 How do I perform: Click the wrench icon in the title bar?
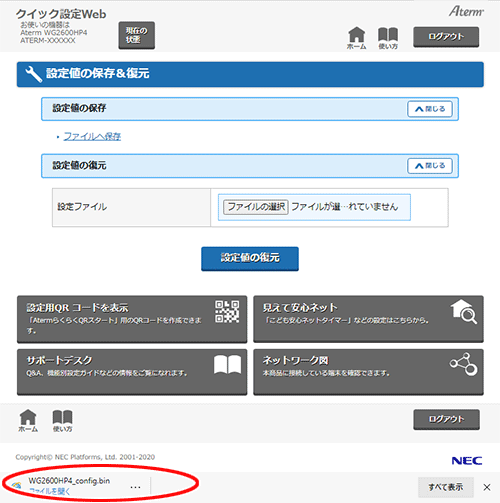click(34, 74)
